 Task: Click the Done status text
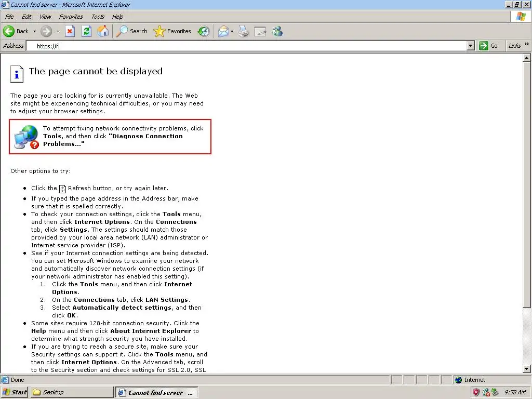[x=17, y=380]
